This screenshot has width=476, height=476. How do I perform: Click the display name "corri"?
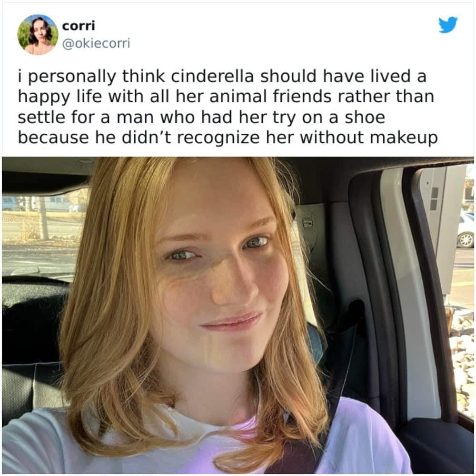[79, 26]
